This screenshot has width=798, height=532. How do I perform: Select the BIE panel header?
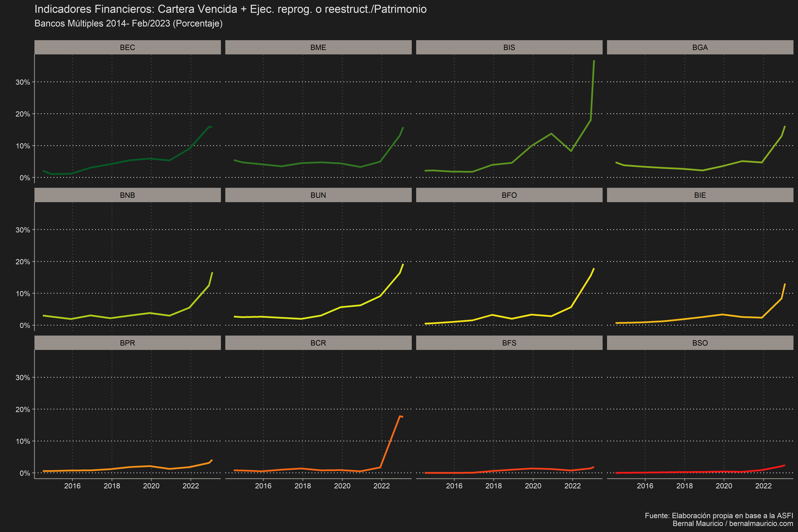coord(700,195)
